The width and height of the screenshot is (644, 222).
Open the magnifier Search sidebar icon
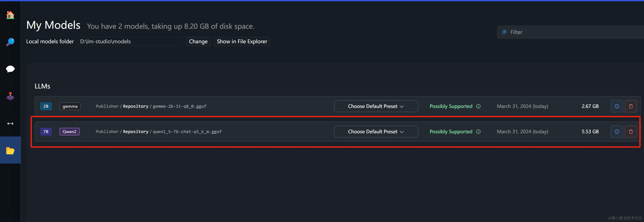[x=10, y=42]
